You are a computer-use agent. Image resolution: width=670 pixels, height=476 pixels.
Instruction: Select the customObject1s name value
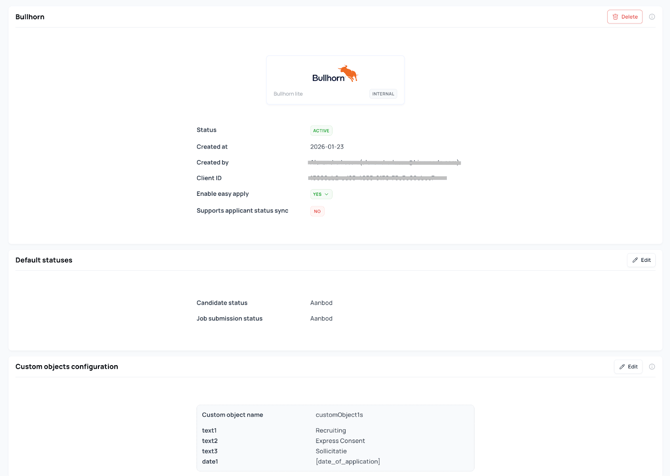(339, 415)
